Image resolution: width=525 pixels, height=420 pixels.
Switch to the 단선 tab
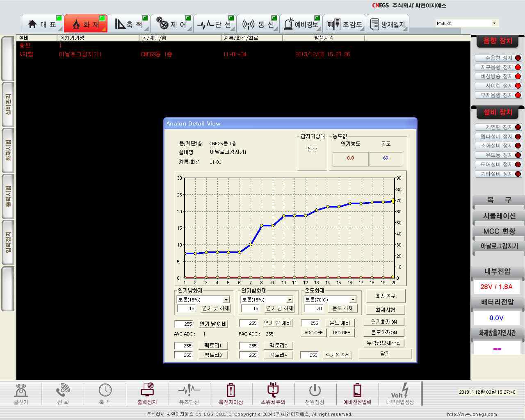(x=214, y=24)
